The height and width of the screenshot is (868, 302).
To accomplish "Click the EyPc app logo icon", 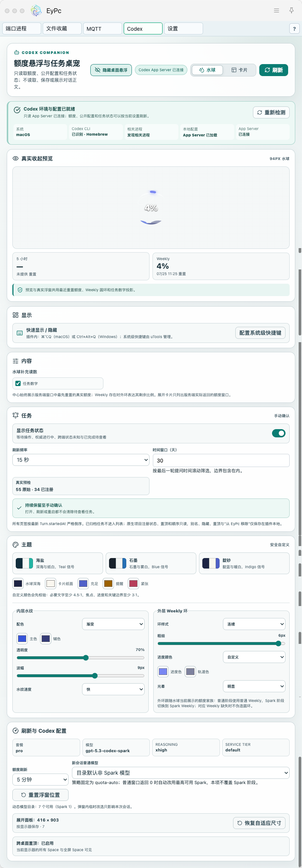I will tap(36, 11).
